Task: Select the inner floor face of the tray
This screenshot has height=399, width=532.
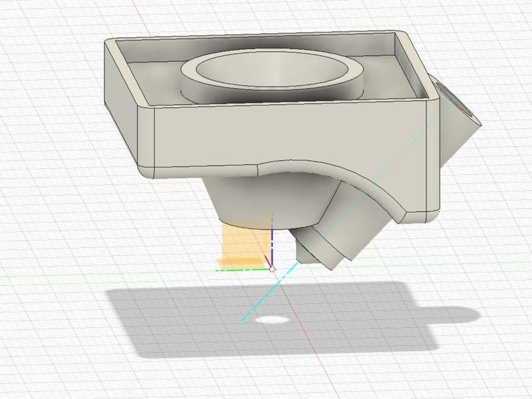Action: (x=156, y=81)
